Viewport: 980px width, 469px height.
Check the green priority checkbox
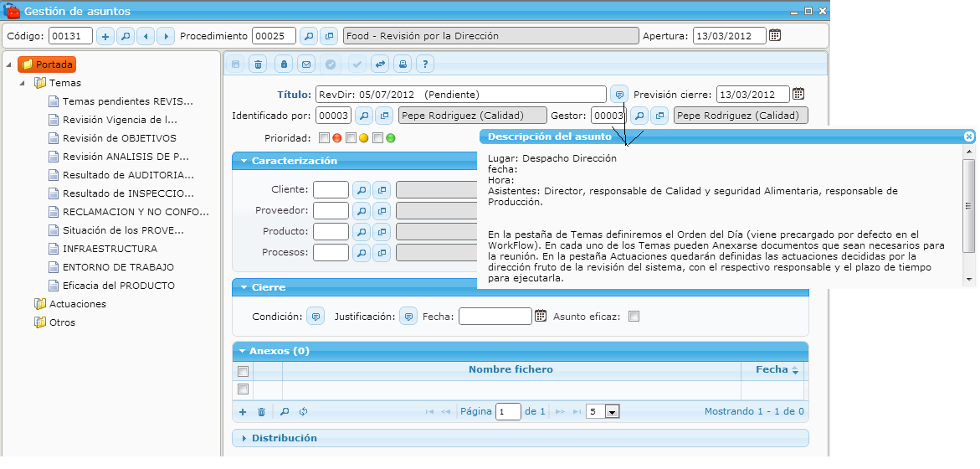[377, 137]
